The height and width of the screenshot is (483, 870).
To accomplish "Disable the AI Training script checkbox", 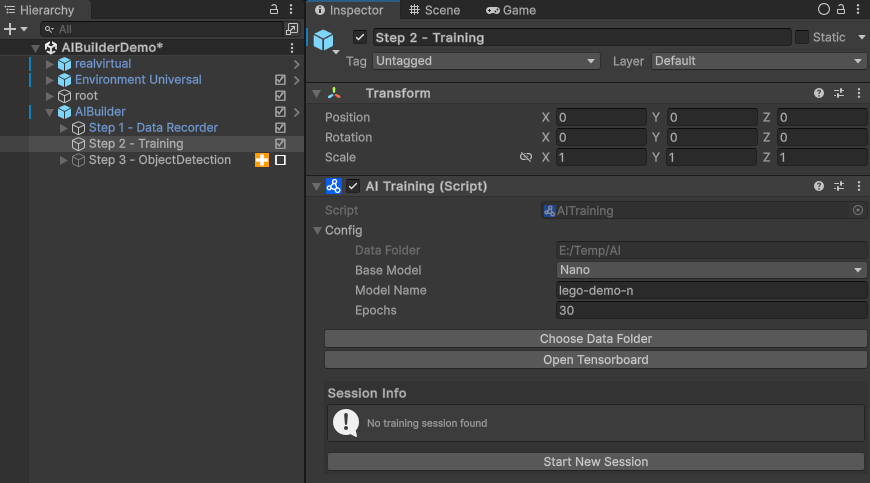I will click(353, 186).
